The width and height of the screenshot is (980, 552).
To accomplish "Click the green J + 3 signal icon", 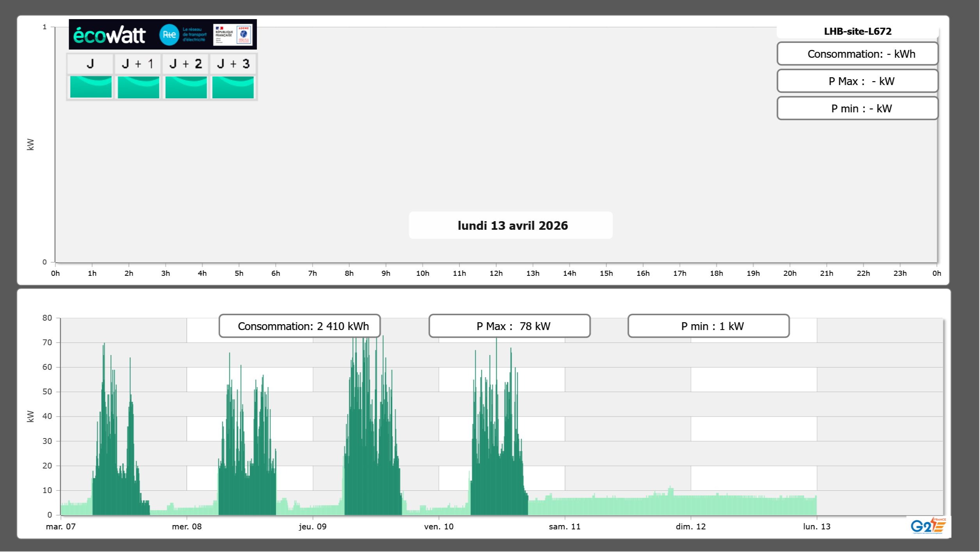I will click(x=233, y=87).
